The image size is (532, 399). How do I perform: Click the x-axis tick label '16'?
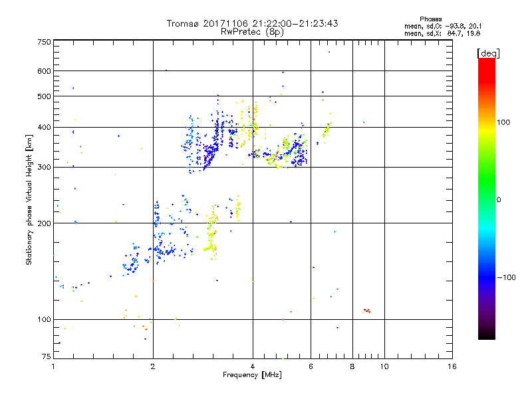point(452,366)
